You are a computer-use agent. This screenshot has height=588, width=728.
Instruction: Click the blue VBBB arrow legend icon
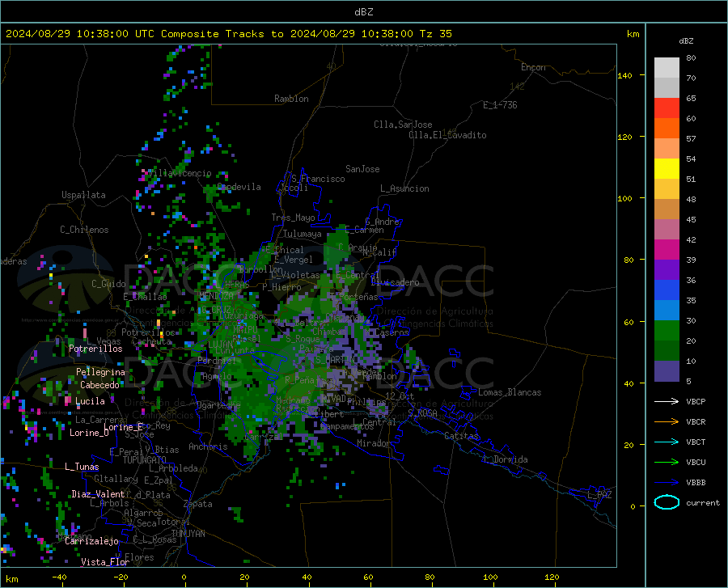667,483
